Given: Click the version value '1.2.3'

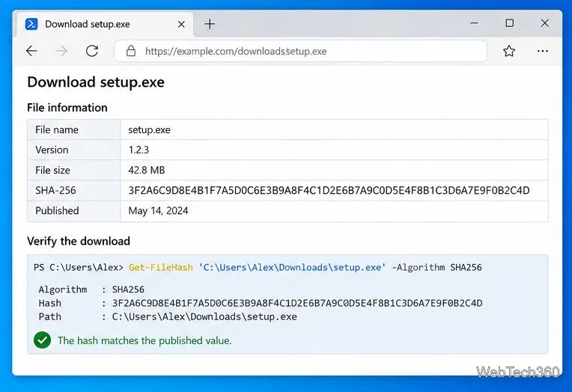Looking at the screenshot, I should [139, 150].
